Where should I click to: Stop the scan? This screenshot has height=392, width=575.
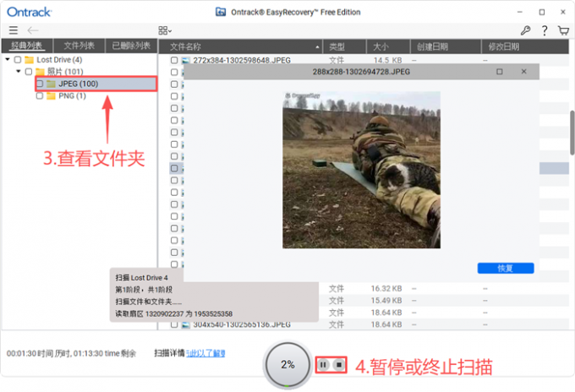pyautogui.click(x=339, y=365)
